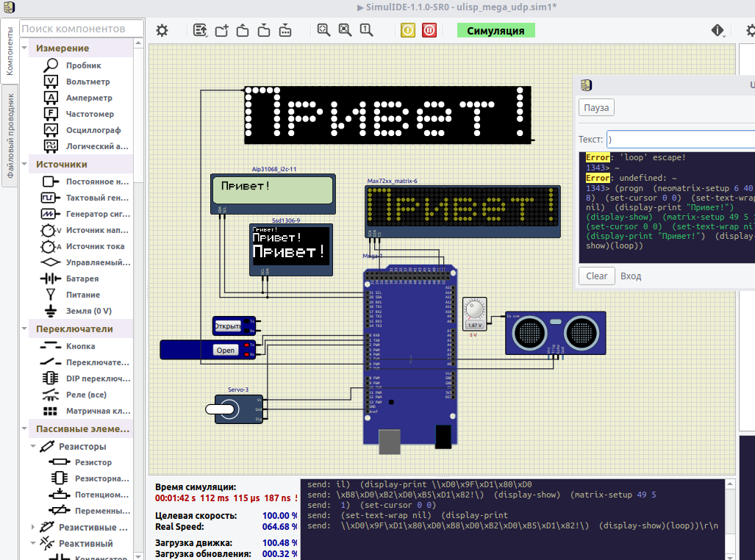
Task: Click the yellow power button in toolbar
Action: pyautogui.click(x=407, y=30)
